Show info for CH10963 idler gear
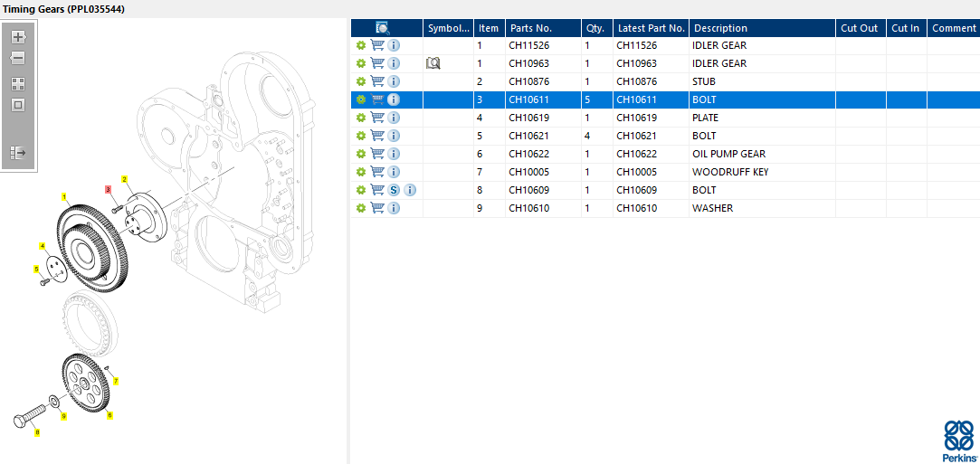This screenshot has height=464, width=980. coord(393,63)
